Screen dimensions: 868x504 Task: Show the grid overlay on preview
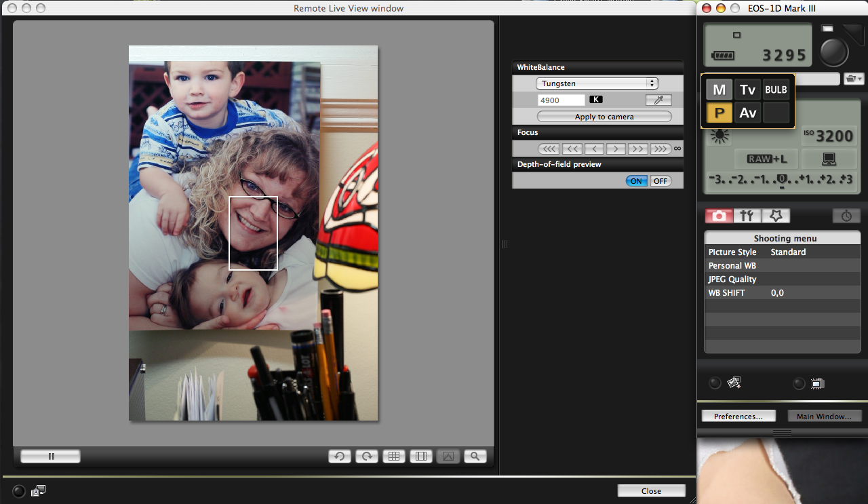(393, 457)
